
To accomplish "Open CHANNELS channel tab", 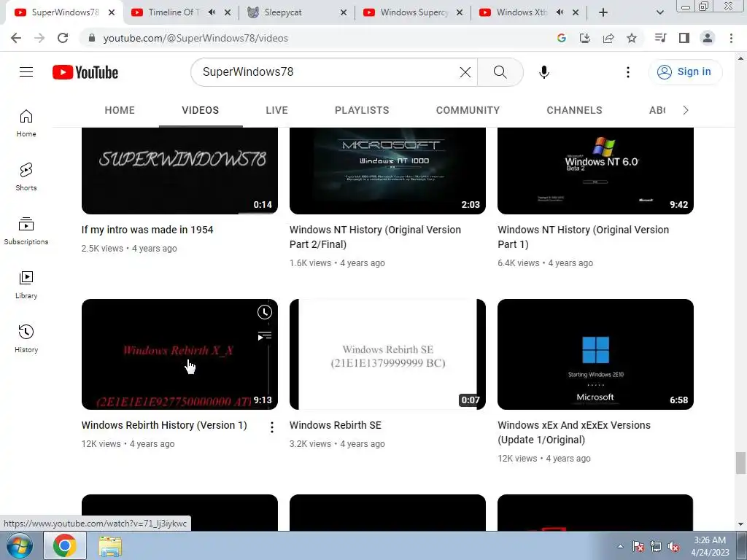I will coord(575,111).
